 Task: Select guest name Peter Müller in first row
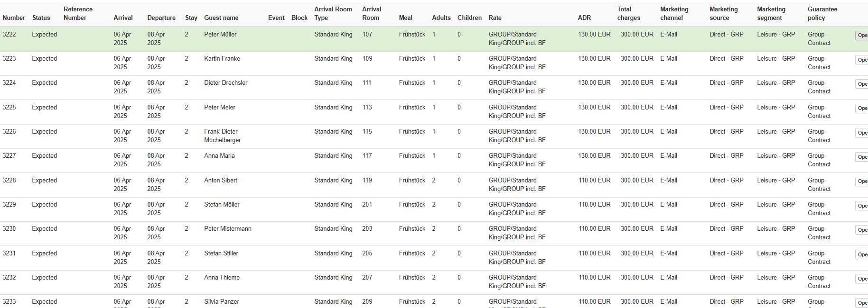click(x=220, y=35)
